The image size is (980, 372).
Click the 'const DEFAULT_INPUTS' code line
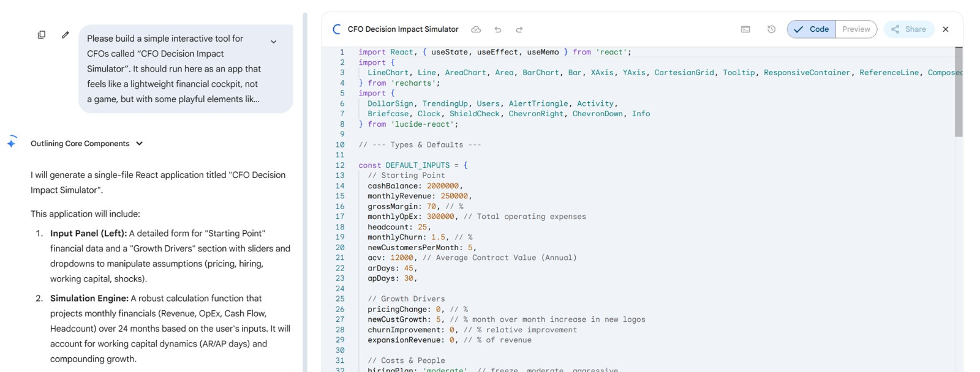coord(413,165)
